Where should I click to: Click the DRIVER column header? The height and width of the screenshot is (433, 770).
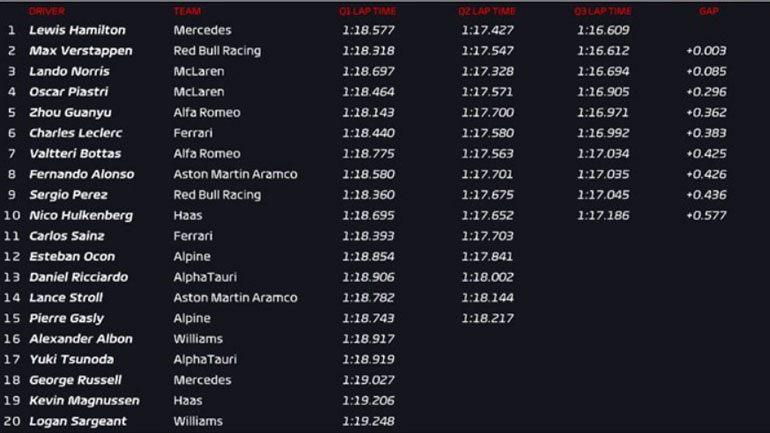point(47,11)
